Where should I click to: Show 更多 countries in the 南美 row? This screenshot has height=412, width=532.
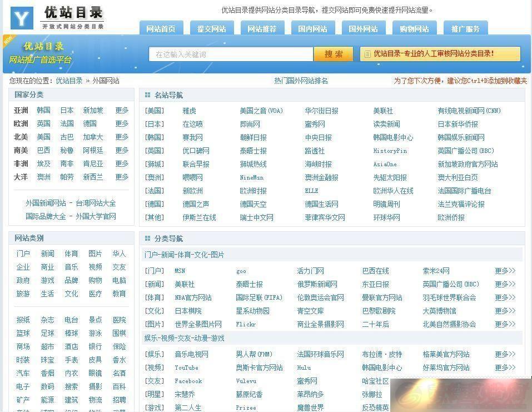(x=122, y=150)
